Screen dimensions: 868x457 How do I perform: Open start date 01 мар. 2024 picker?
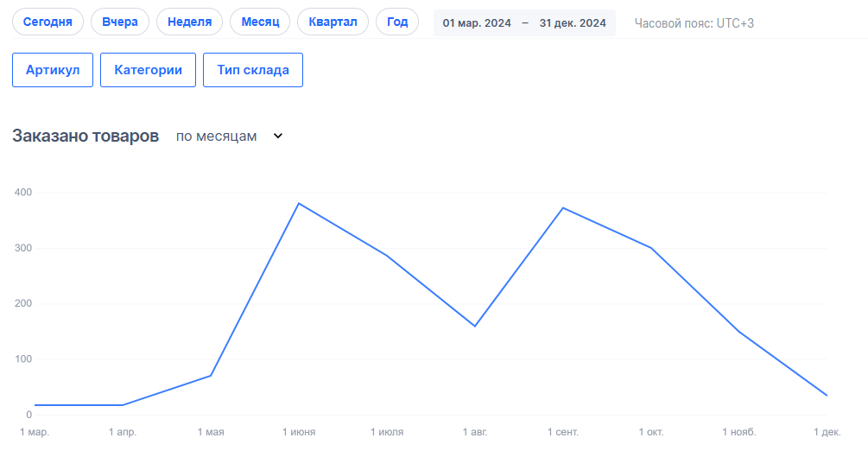[x=477, y=23]
